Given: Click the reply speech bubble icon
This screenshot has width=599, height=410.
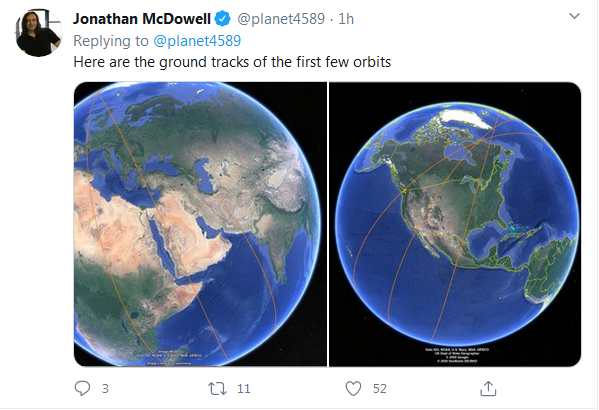Looking at the screenshot, I should (x=82, y=388).
